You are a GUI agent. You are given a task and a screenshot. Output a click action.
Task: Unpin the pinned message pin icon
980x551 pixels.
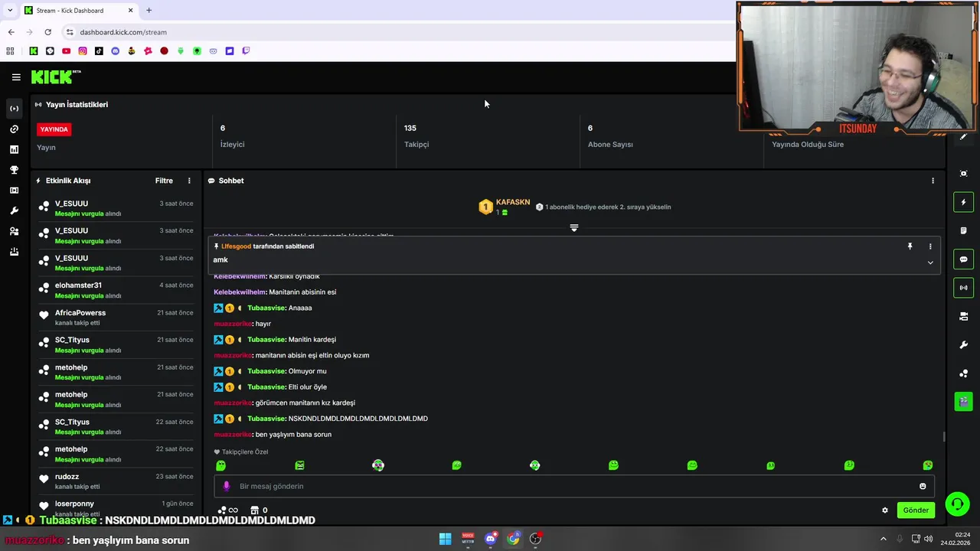click(910, 246)
